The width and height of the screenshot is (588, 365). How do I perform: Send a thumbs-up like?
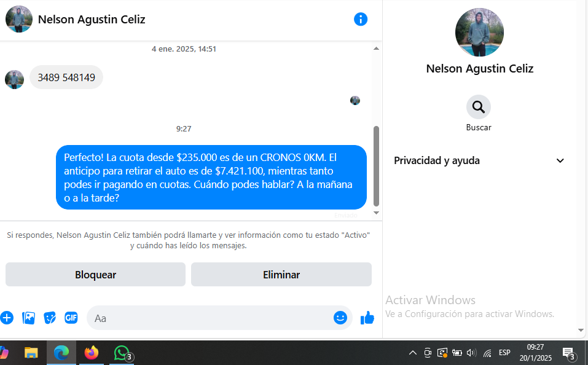click(x=367, y=318)
